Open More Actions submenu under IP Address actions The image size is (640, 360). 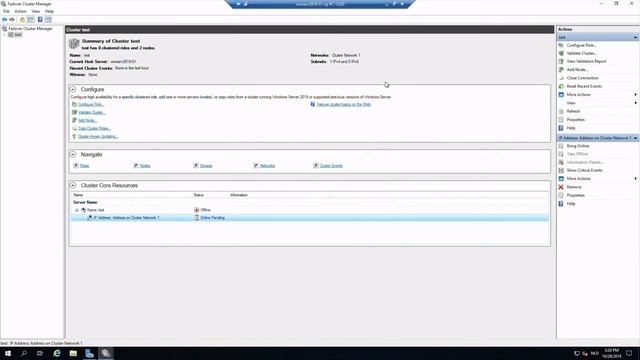pyautogui.click(x=578, y=179)
